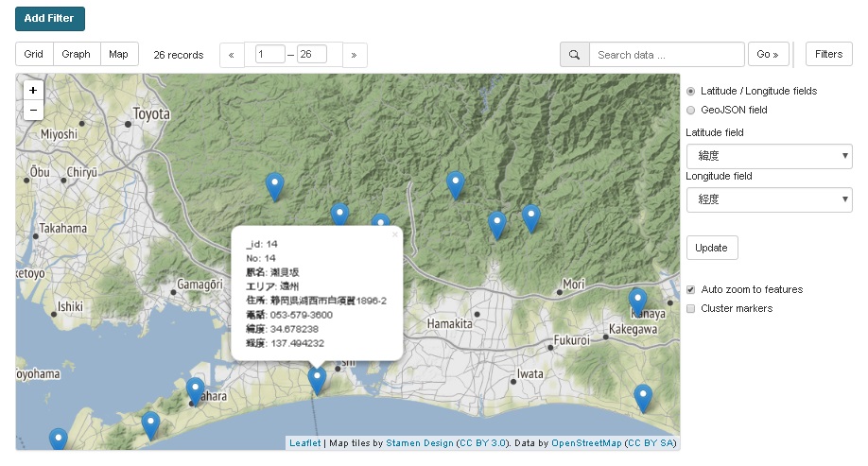868x466 pixels.
Task: Zoom out on the map
Action: tap(33, 111)
